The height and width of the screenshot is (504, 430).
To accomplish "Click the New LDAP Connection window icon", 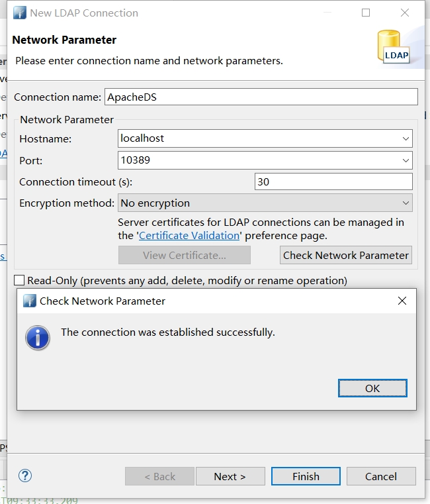I will click(x=20, y=13).
